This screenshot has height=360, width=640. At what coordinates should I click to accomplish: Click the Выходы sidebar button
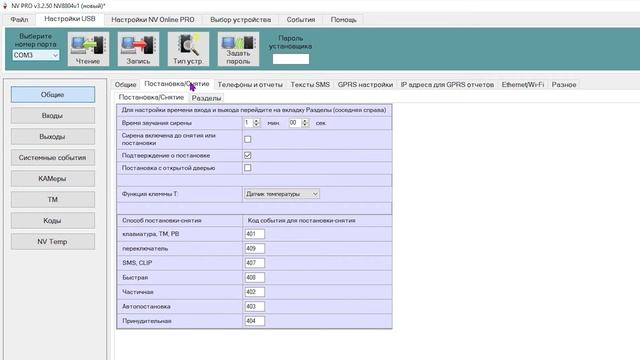pos(53,136)
